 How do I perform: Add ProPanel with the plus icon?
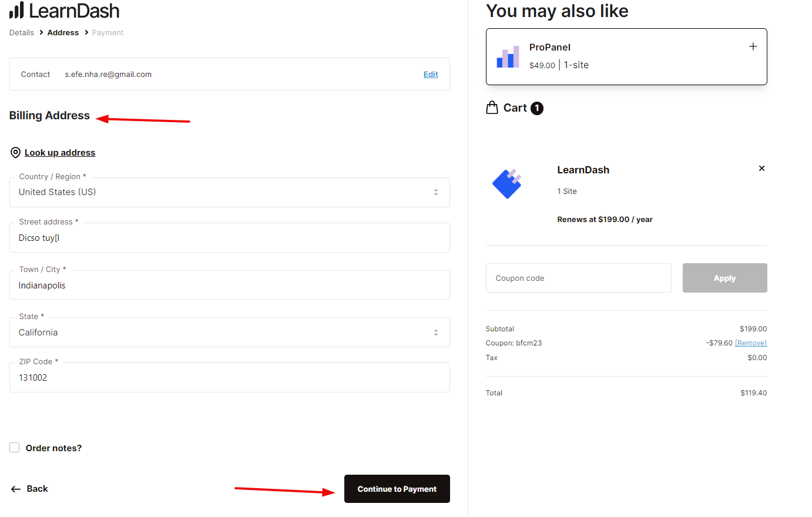(x=753, y=46)
